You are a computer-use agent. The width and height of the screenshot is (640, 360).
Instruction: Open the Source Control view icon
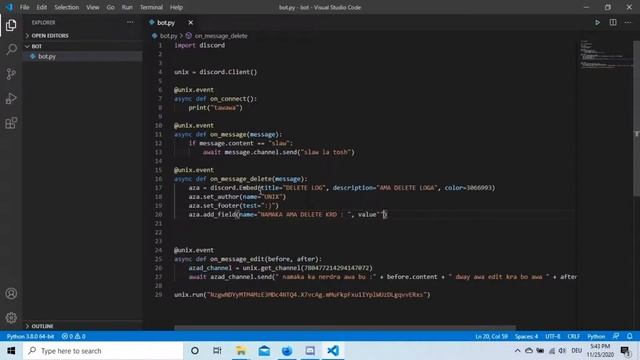point(11,74)
